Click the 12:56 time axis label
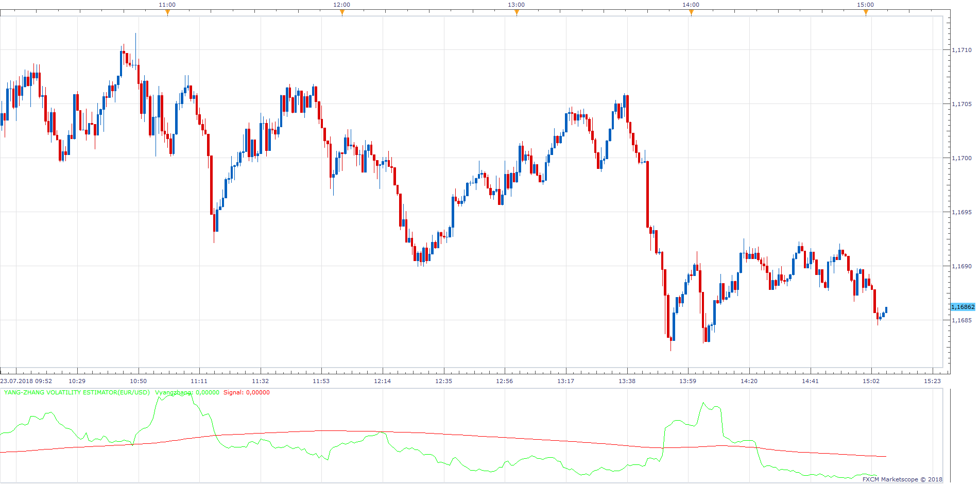 pos(505,381)
